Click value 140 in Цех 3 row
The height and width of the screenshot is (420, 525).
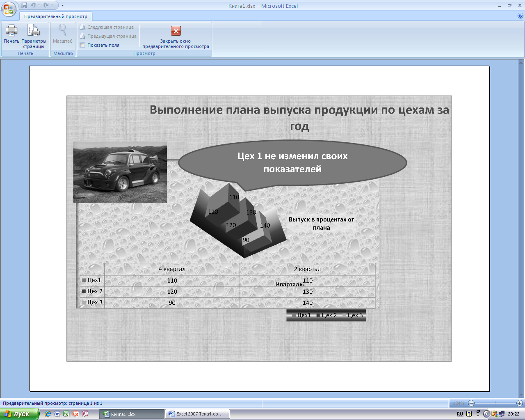tap(308, 303)
